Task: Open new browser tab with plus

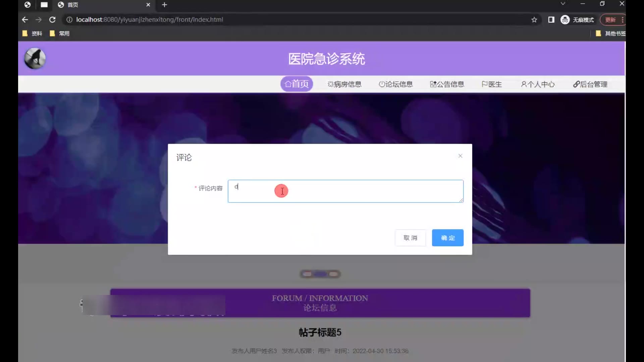Action: (164, 5)
